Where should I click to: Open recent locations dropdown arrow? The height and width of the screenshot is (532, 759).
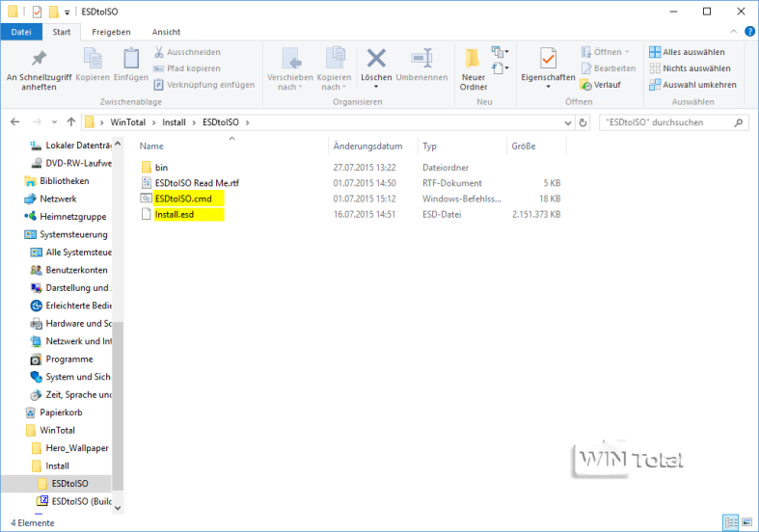tap(54, 122)
